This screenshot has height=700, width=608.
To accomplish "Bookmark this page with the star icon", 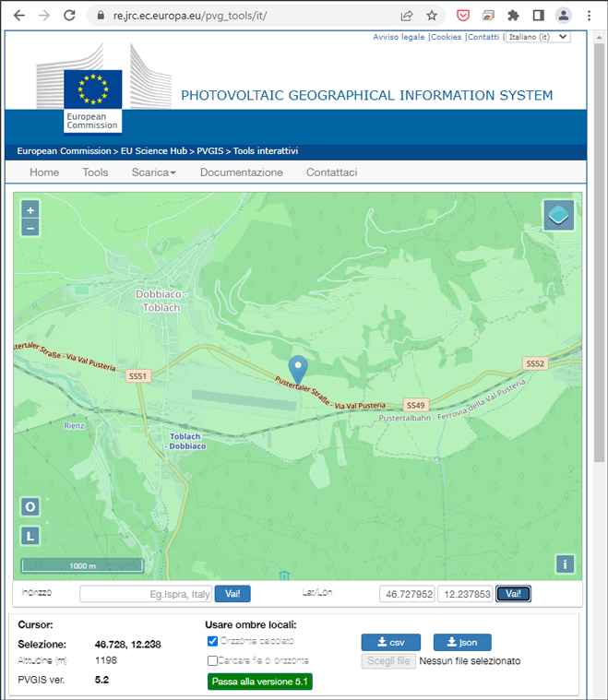I will tap(432, 16).
